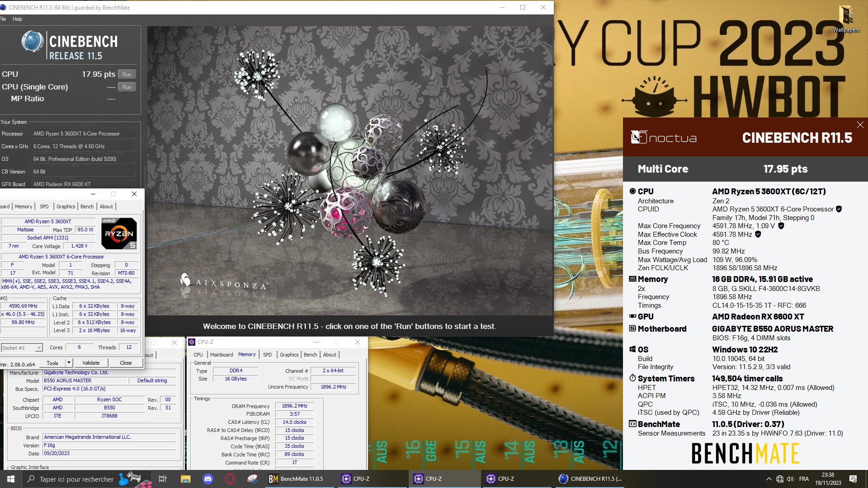868x488 pixels.
Task: Open the Memory tab in top CPU-Z window
Action: click(x=24, y=206)
